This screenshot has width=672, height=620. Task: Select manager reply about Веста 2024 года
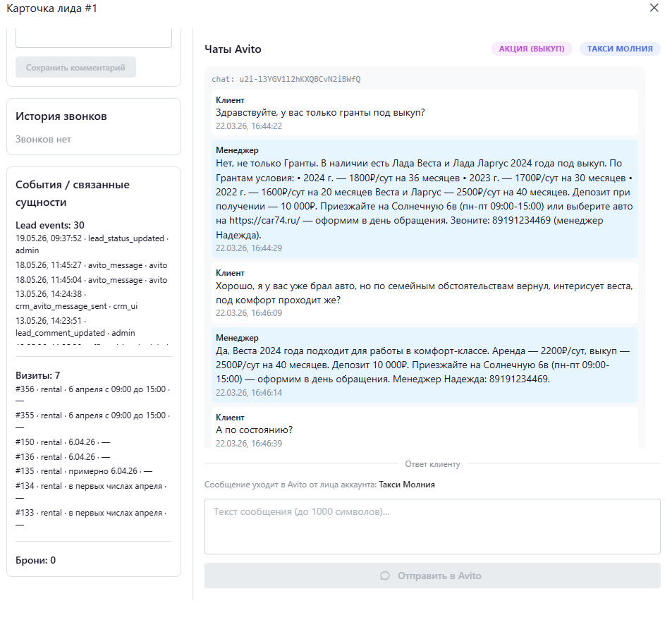(423, 365)
